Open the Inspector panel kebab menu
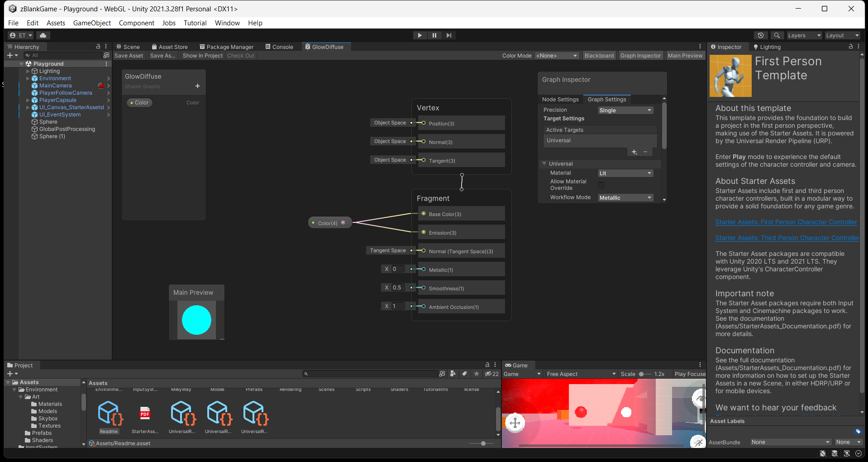Viewport: 868px width, 462px height. tap(858, 47)
